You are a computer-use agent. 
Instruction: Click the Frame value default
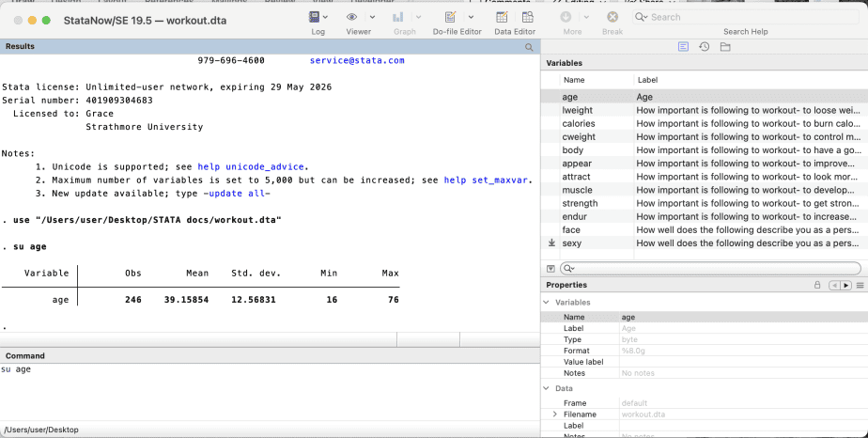[x=634, y=403]
